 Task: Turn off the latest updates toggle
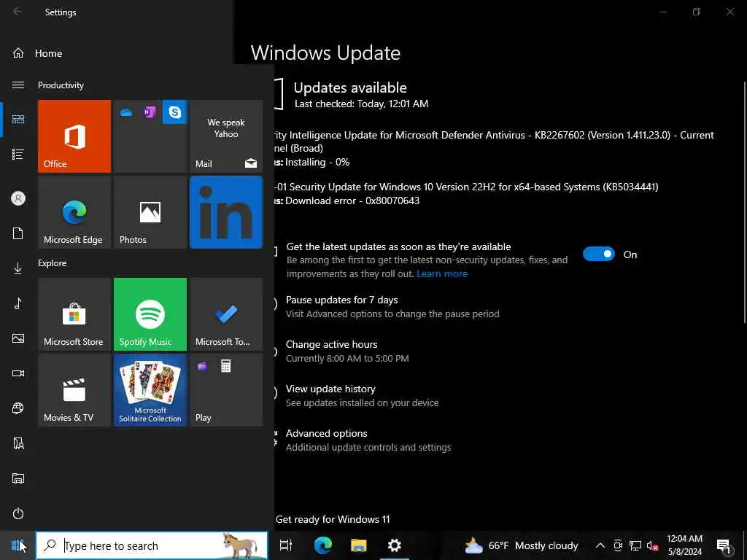click(599, 254)
